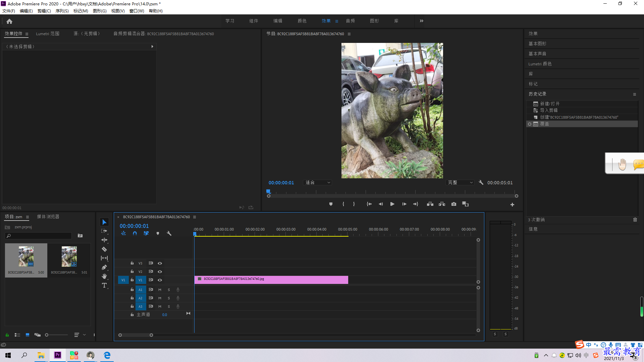The height and width of the screenshot is (362, 644).
Task: Expand effect controls timeline arrow
Action: tap(152, 47)
